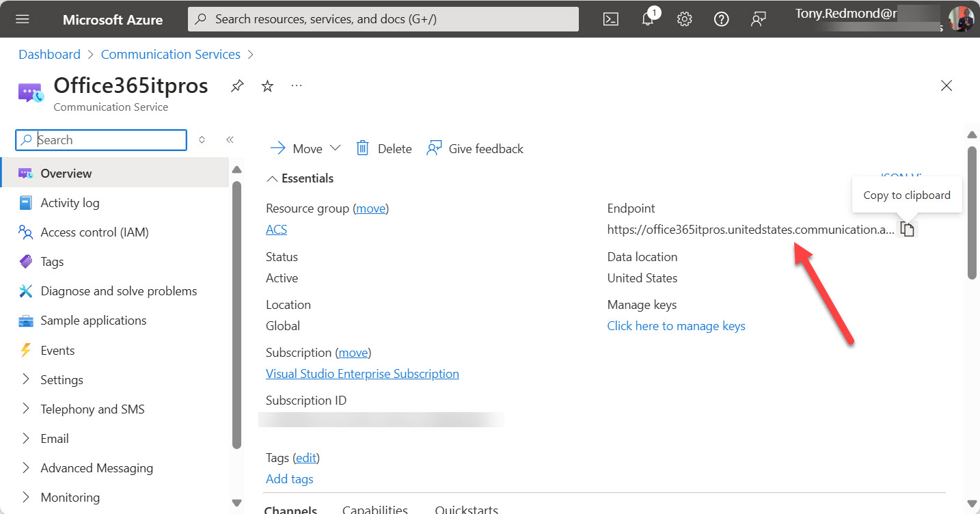Viewport: 980px width, 514px height.
Task: Open more options via the ellipsis icon
Action: coord(296,85)
